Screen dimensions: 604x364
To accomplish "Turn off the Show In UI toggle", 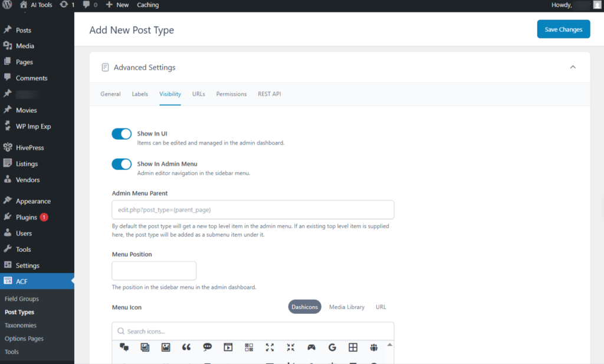I will [122, 134].
